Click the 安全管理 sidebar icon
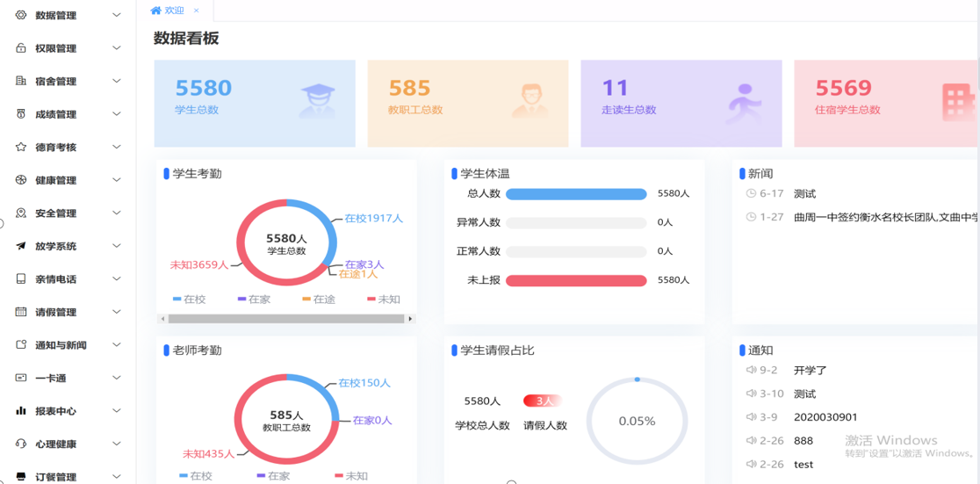Screen dimensions: 980x484 click(x=20, y=213)
